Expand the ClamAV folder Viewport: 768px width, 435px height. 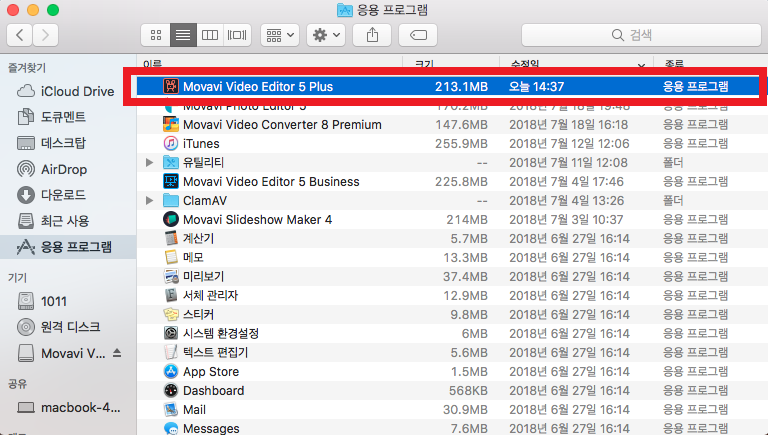149,200
